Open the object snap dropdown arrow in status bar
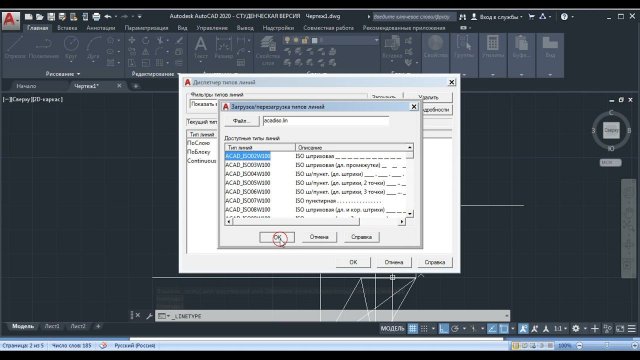This screenshot has height=360, width=640. tap(513, 329)
